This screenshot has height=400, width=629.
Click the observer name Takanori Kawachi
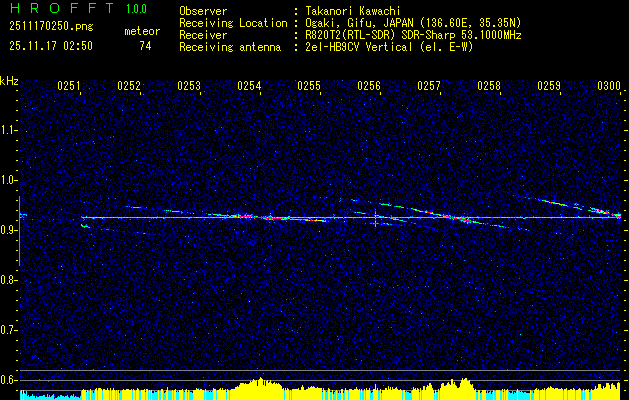[353, 12]
